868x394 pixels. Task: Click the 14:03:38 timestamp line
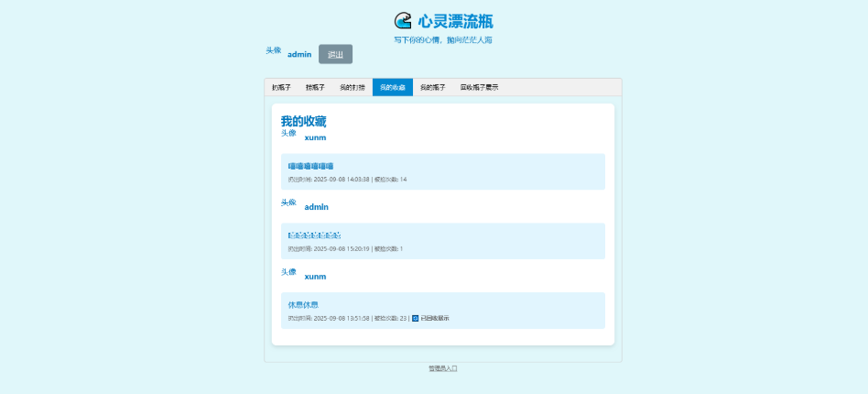tap(348, 180)
